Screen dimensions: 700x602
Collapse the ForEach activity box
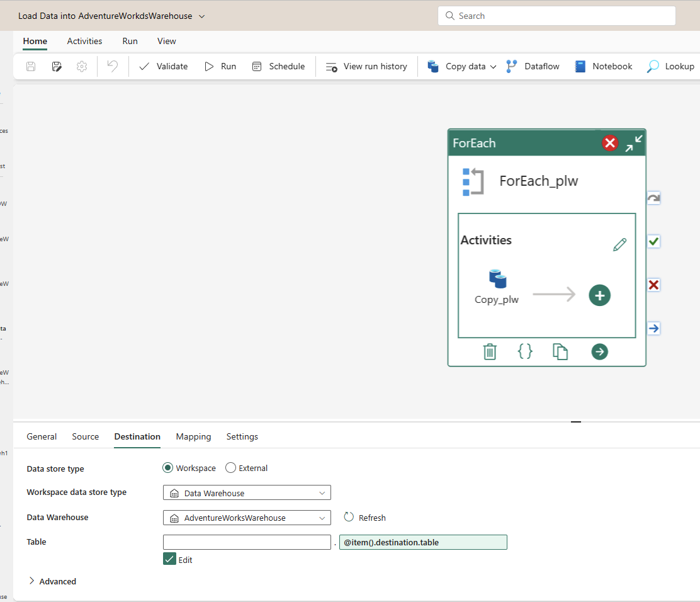tap(633, 144)
